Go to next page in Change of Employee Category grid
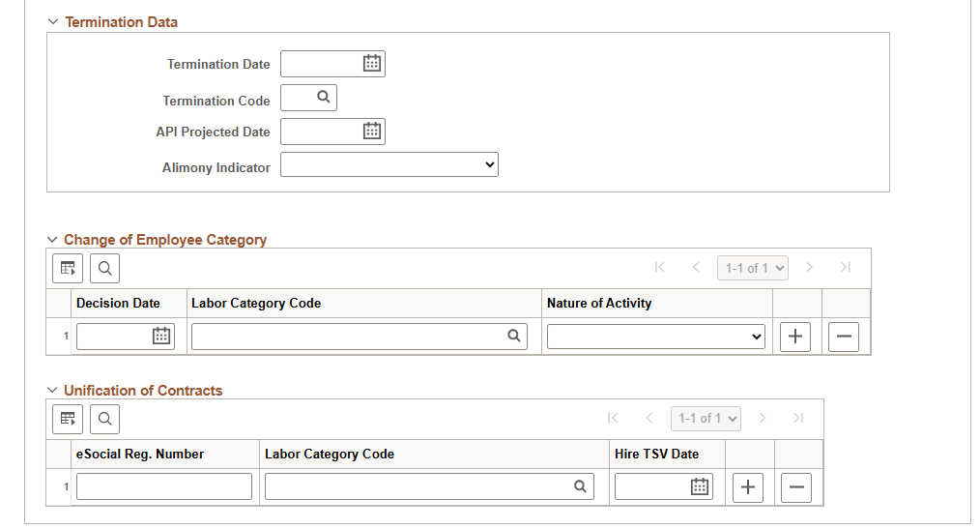Viewport: 980px width, 529px height. coord(809,268)
